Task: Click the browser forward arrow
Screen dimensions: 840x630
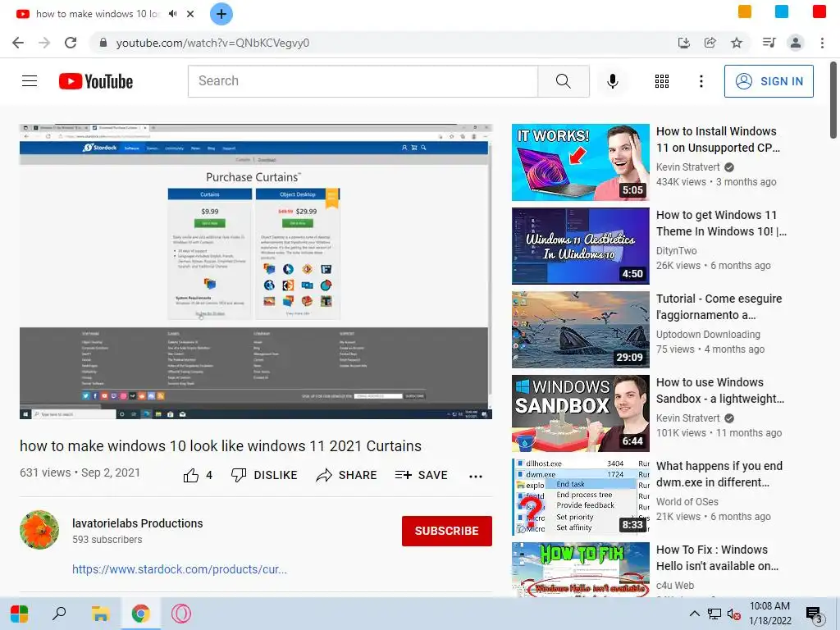Action: [44, 43]
